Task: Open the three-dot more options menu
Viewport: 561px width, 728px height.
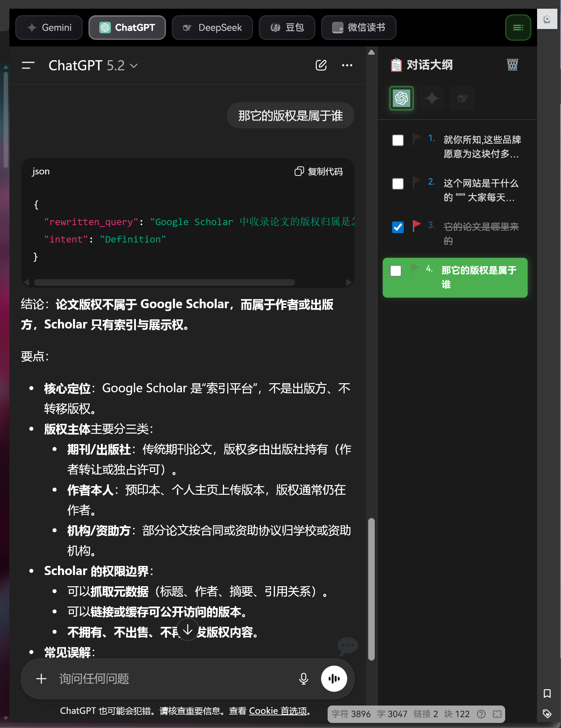Action: tap(347, 65)
